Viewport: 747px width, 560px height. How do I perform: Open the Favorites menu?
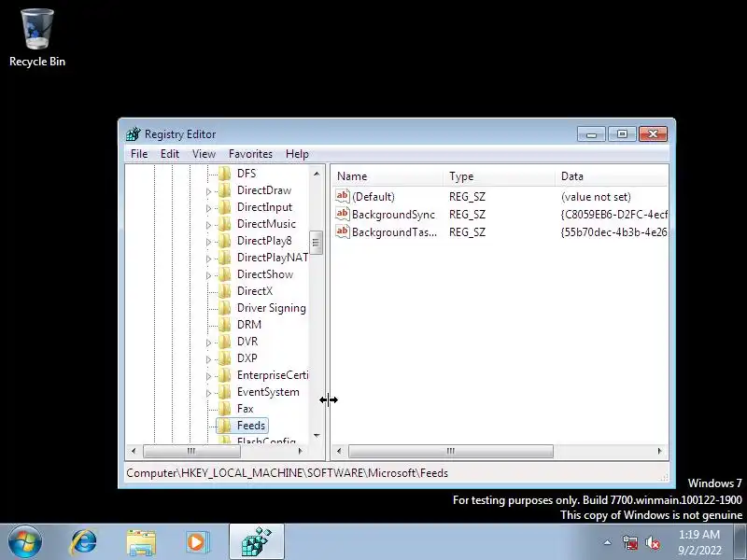pos(250,154)
